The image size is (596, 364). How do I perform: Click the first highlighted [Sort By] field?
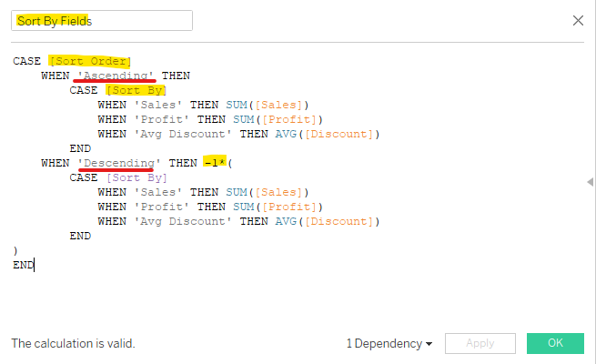(x=136, y=90)
